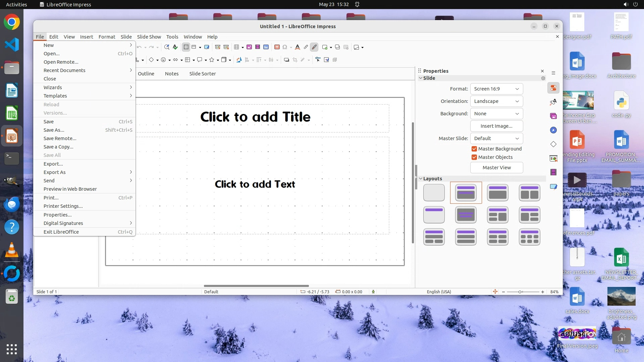Click the Master View button
This screenshot has height=362, width=644.
coord(496,168)
